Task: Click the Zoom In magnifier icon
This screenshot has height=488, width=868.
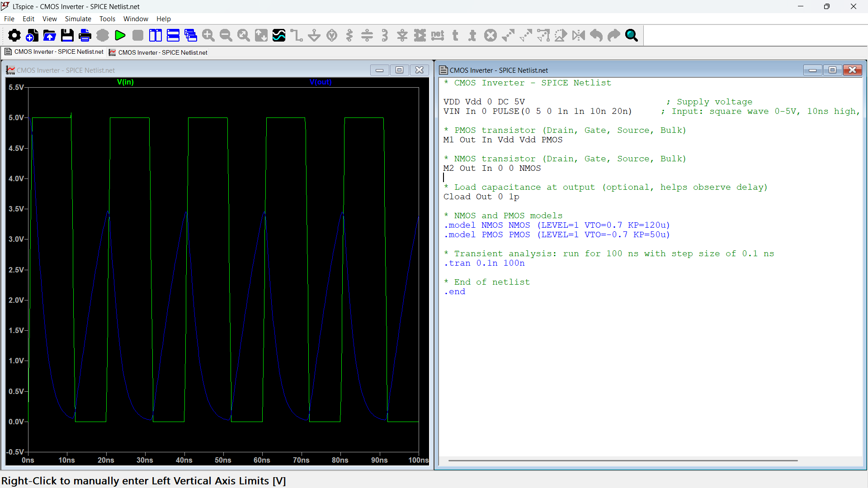Action: click(208, 35)
